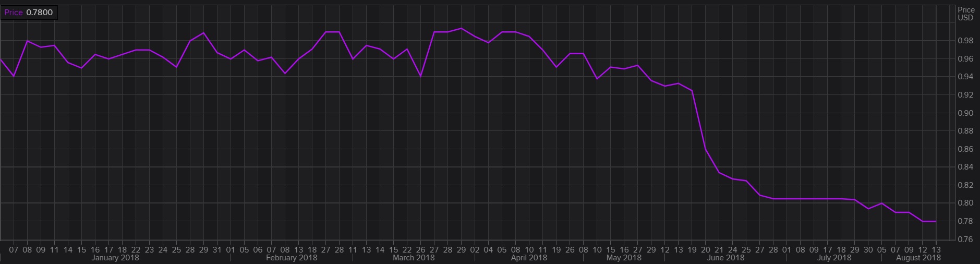Click the 0.98 price axis label
980x264 pixels.
(x=966, y=41)
